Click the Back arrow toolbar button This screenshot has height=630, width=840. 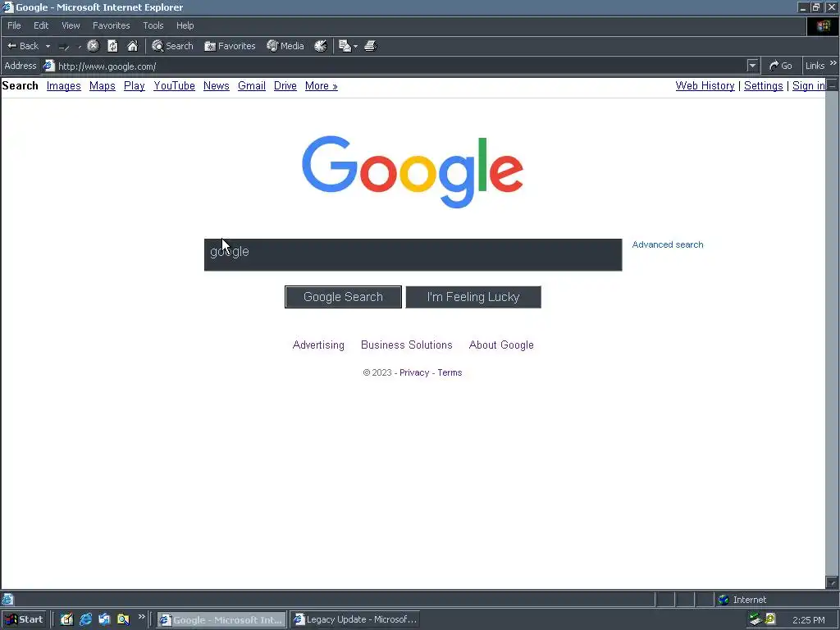pos(22,46)
